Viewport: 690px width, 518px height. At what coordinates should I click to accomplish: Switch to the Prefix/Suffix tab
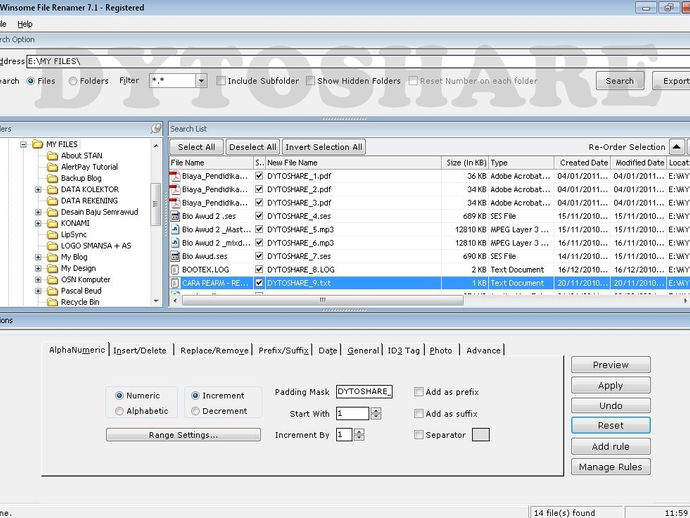(x=283, y=350)
